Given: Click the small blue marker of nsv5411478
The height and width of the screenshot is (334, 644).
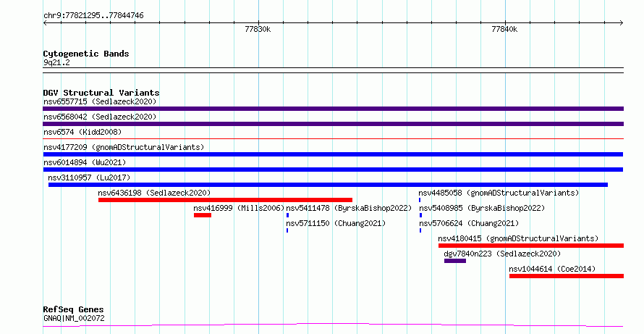Looking at the screenshot, I should point(287,215).
